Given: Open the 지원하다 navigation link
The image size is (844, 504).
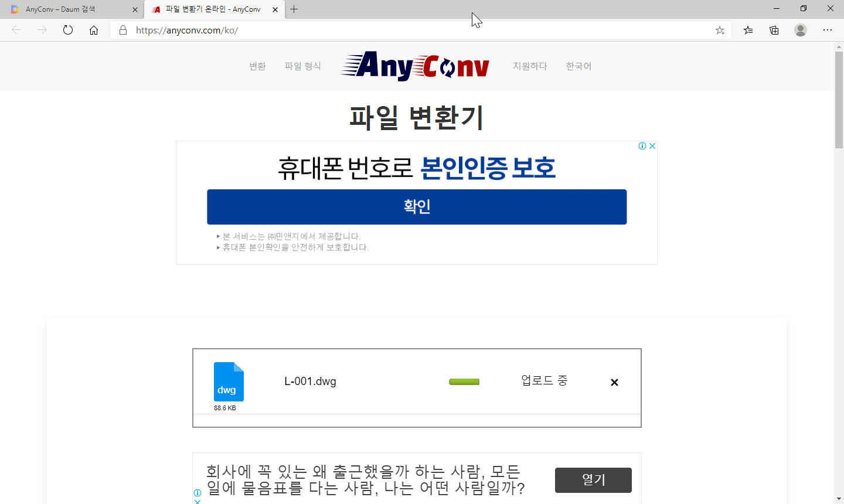Looking at the screenshot, I should [530, 66].
